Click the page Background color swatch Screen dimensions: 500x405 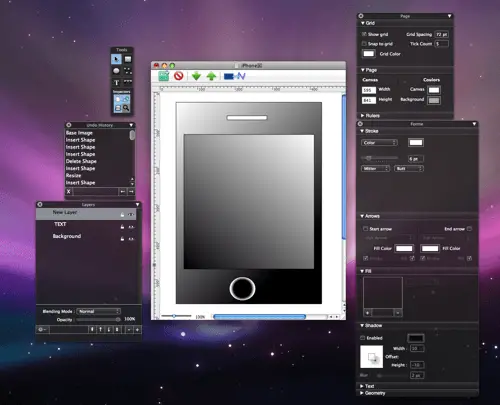(x=434, y=100)
